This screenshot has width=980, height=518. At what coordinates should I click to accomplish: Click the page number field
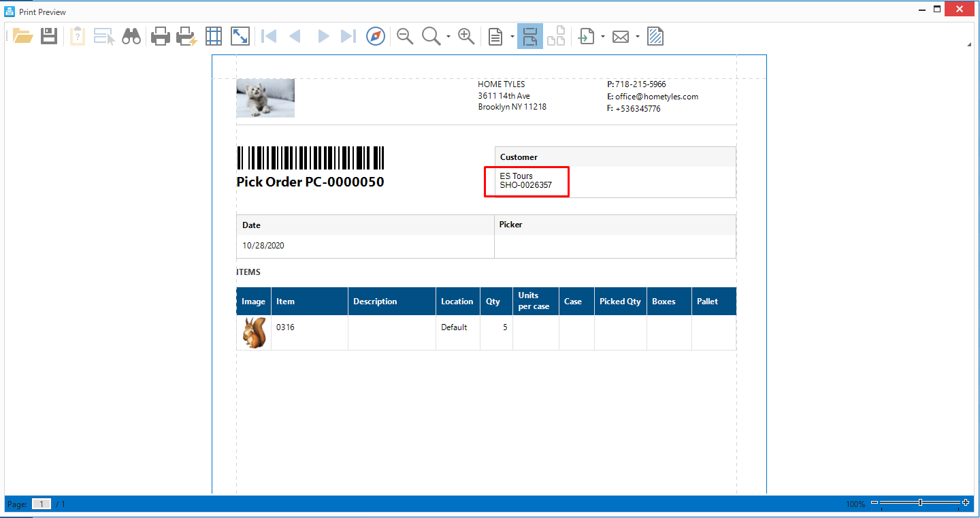42,504
